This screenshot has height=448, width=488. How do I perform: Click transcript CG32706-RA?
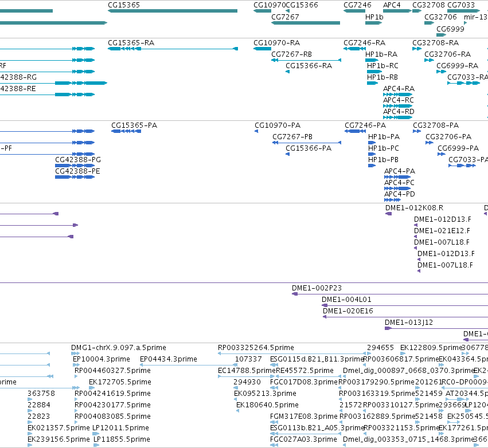(429, 60)
